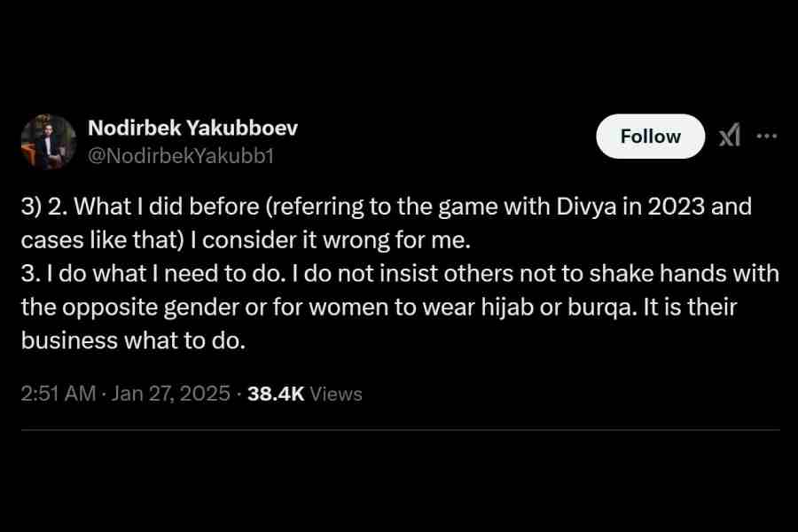
Task: Click the 38.4K view count number
Action: point(276,394)
